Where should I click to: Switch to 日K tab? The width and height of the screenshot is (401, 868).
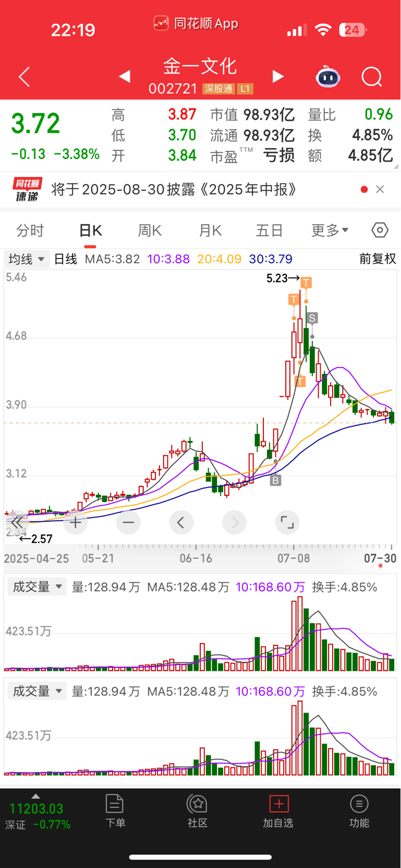[x=90, y=230]
